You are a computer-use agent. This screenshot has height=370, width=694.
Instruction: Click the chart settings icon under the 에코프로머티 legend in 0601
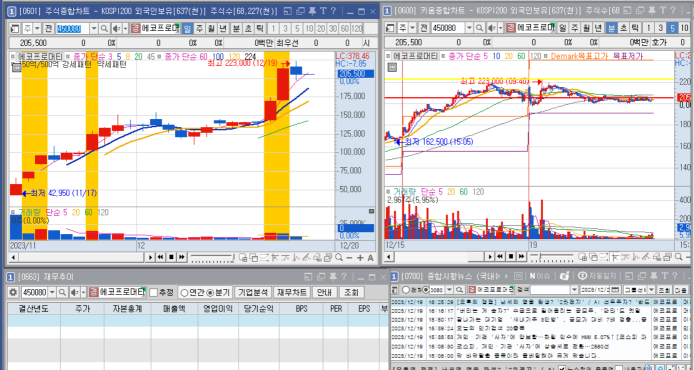coord(16,68)
